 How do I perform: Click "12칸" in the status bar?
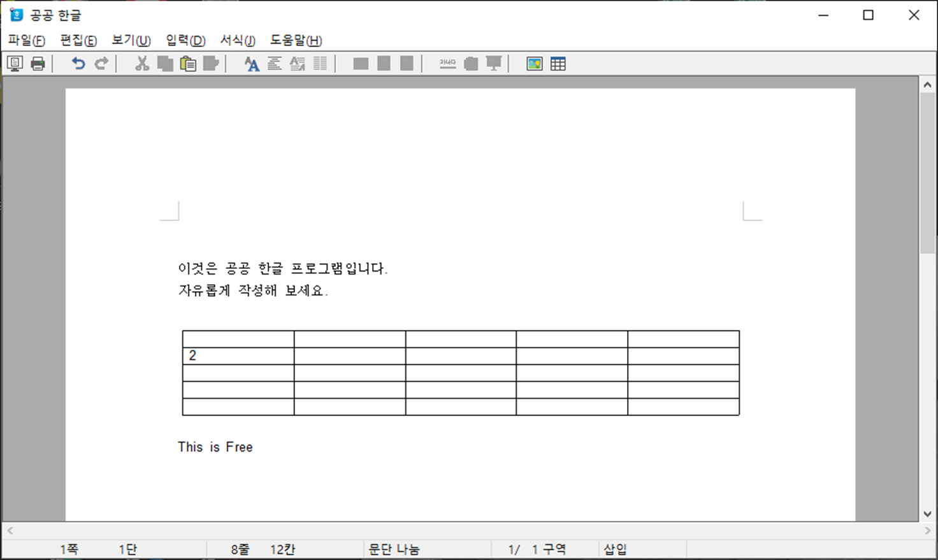point(283,549)
